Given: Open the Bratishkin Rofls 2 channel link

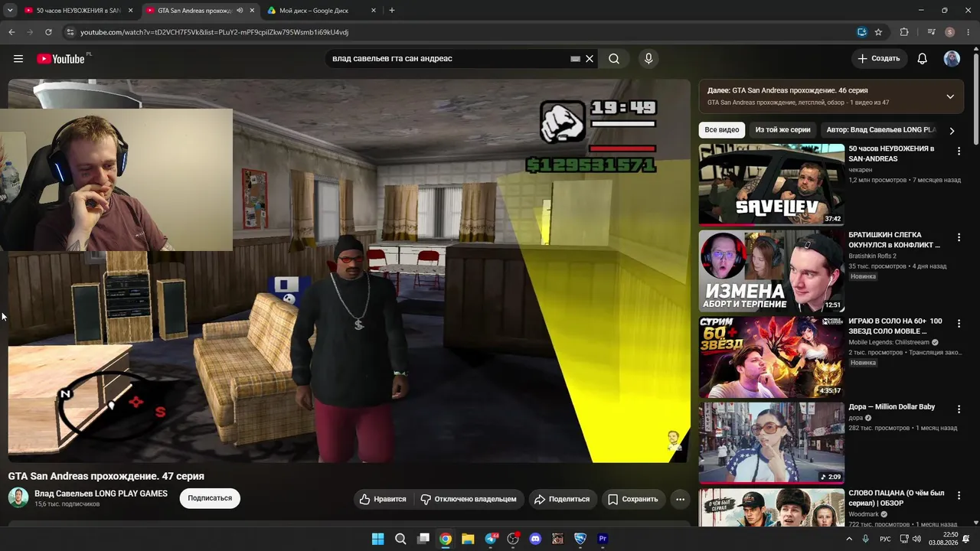Looking at the screenshot, I should pyautogui.click(x=872, y=256).
